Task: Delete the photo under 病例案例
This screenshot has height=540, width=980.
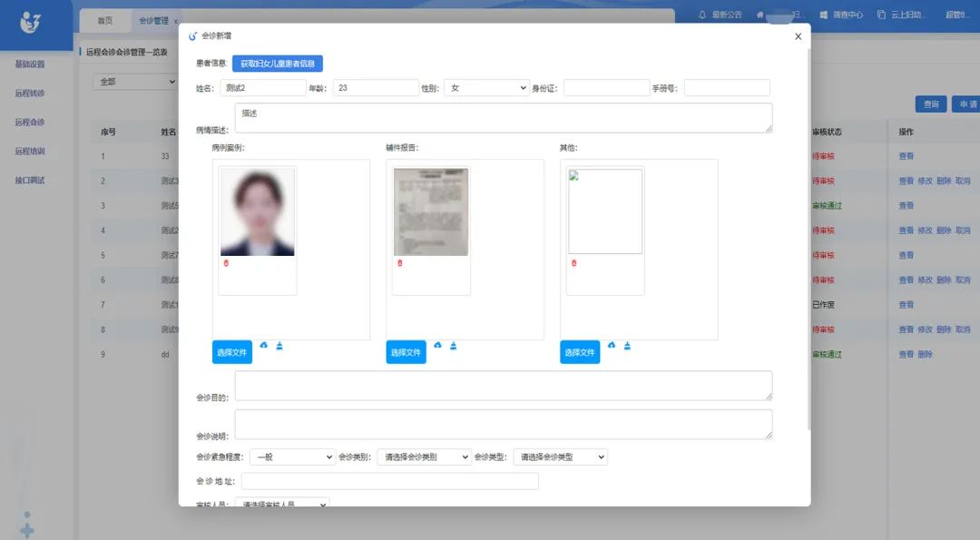Action: [x=226, y=263]
